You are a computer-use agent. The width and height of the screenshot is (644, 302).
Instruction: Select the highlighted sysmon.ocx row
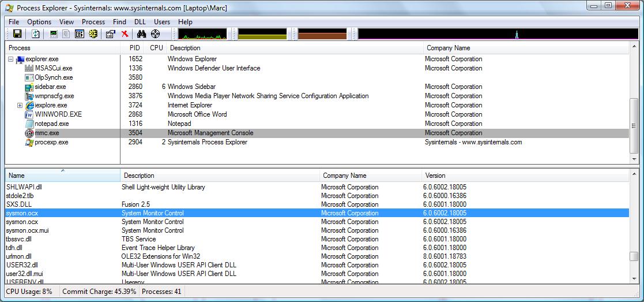point(317,213)
